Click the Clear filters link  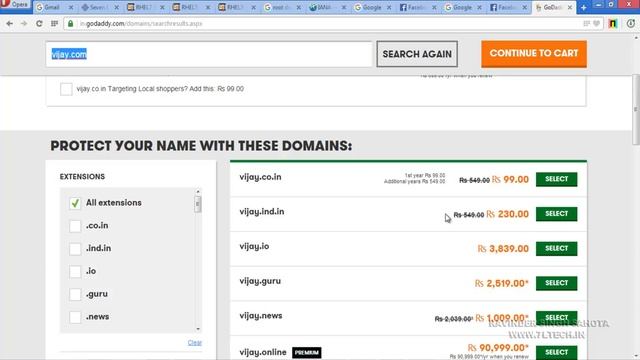tap(195, 342)
